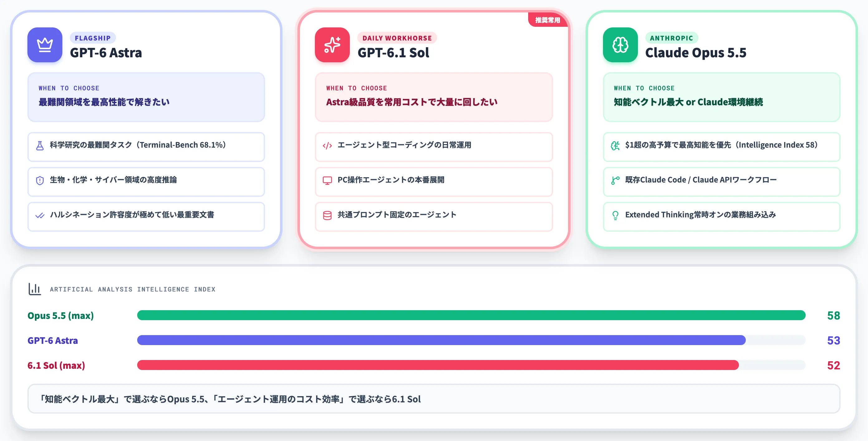This screenshot has height=441, width=868.
Task: Click the Opus 5.5 (max) chart label
Action: click(61, 315)
